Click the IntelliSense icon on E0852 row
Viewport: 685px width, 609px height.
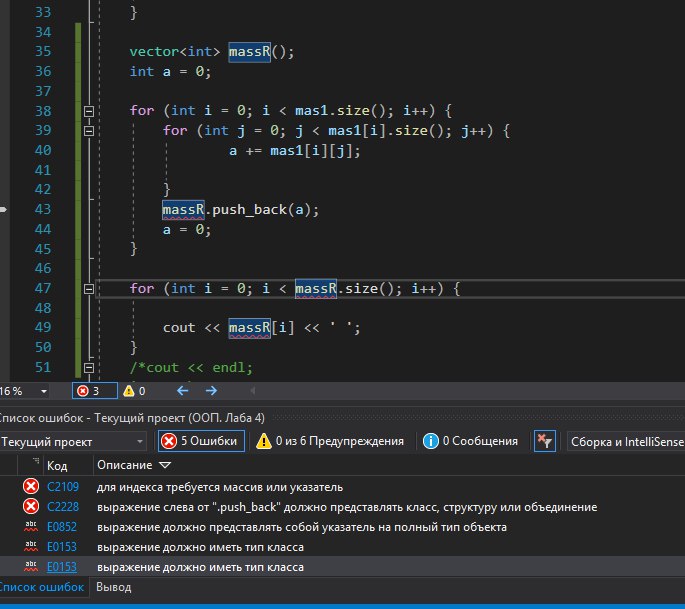pyautogui.click(x=31, y=527)
